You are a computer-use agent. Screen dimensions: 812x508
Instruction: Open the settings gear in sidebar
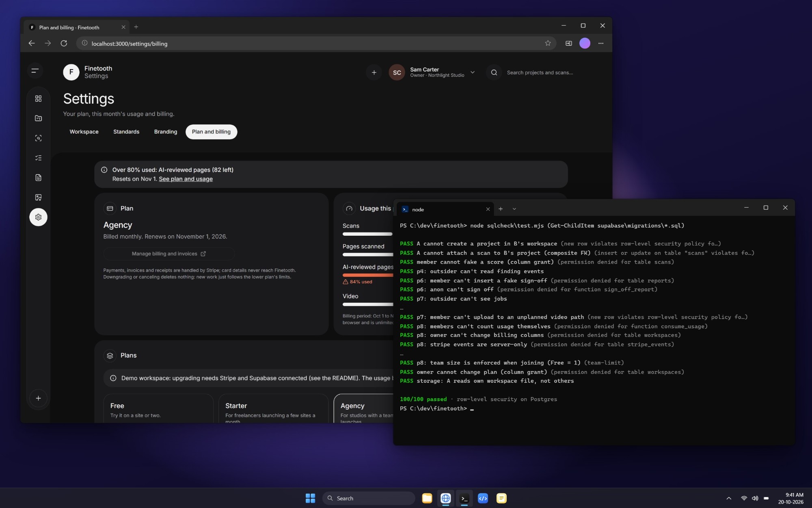(x=38, y=217)
